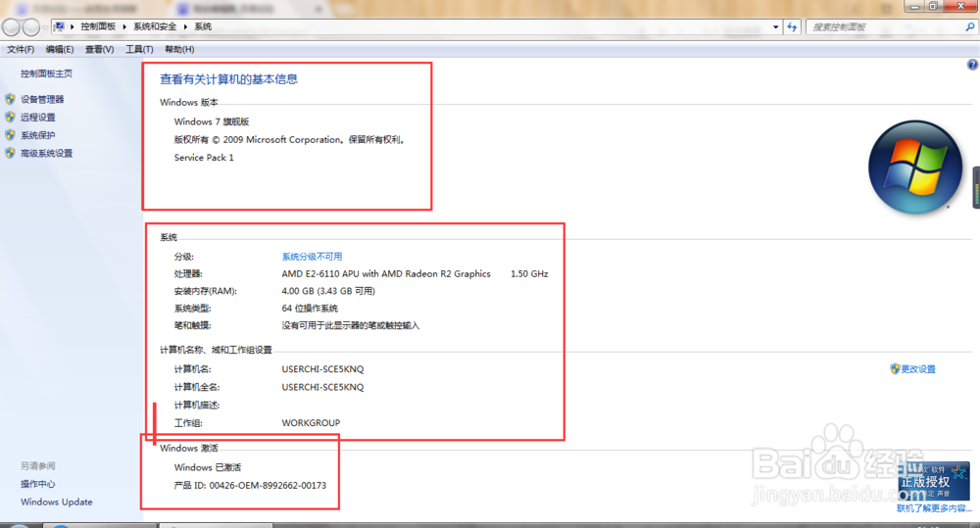Click 系统和安全 breadcrumb in address bar
The width and height of the screenshot is (980, 528).
point(155,26)
